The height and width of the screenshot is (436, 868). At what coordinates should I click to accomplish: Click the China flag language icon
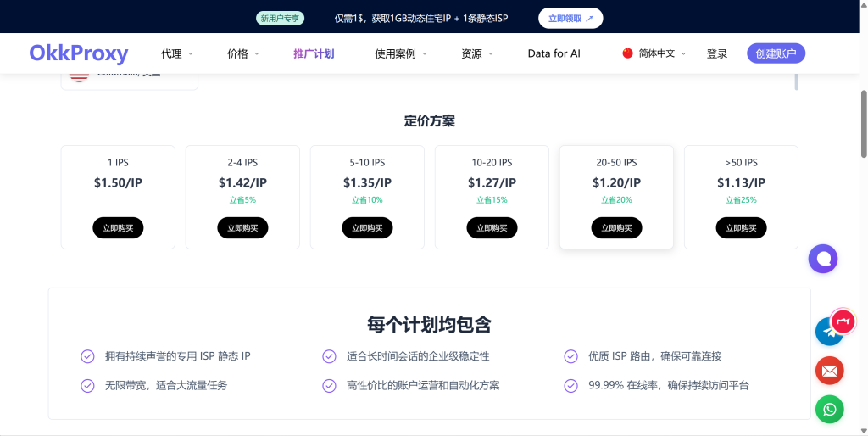coord(627,53)
